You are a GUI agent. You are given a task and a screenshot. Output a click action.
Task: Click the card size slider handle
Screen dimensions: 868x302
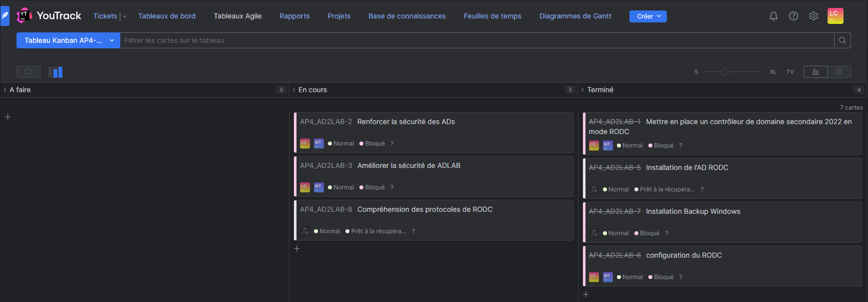coord(724,72)
